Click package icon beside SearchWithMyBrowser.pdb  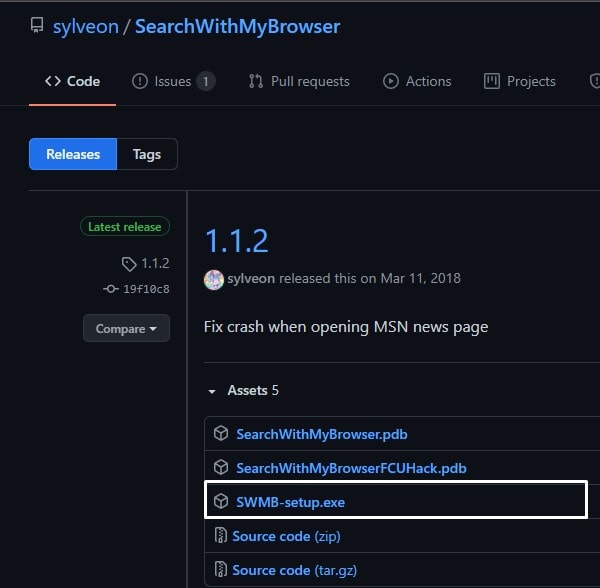pyautogui.click(x=221, y=433)
